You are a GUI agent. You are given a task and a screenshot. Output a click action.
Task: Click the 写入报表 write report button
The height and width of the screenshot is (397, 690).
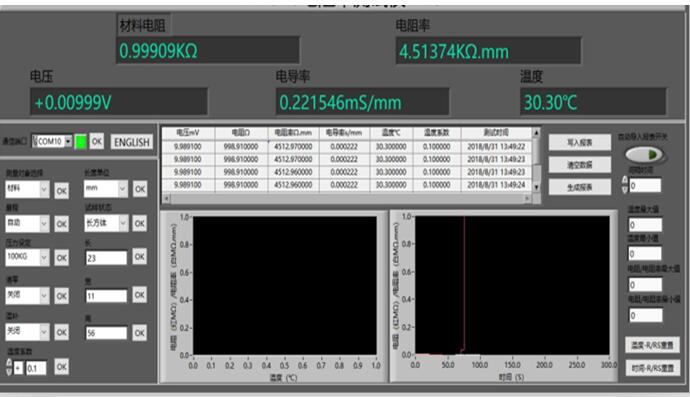point(580,143)
